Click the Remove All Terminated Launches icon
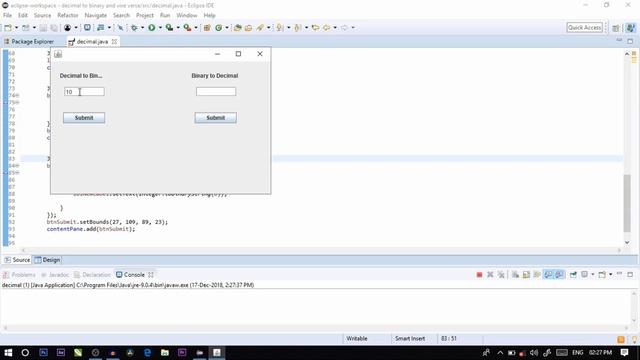Viewport: 640px width, 360px height. (x=501, y=275)
